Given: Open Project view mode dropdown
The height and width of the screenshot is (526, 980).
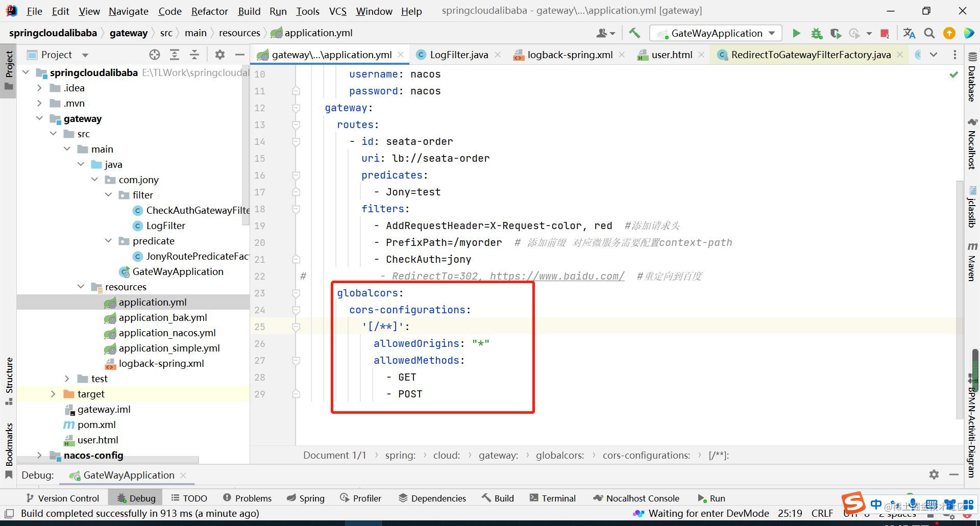Looking at the screenshot, I should click(x=85, y=55).
